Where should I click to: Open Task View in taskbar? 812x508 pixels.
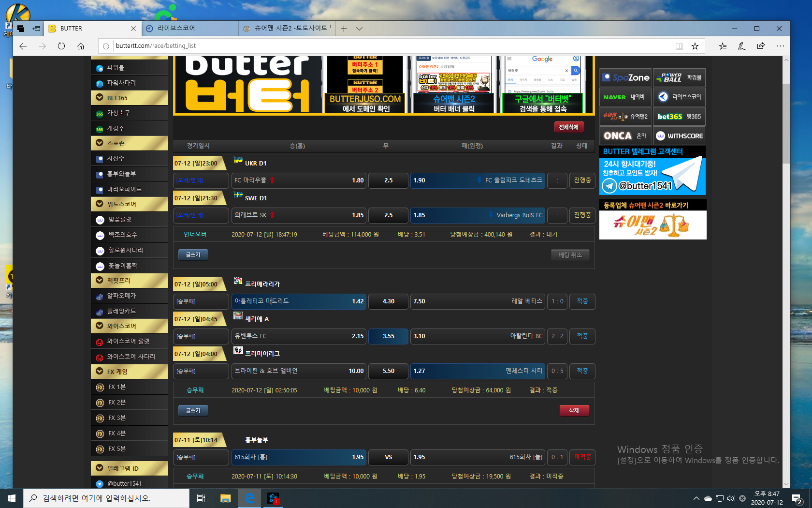201,498
